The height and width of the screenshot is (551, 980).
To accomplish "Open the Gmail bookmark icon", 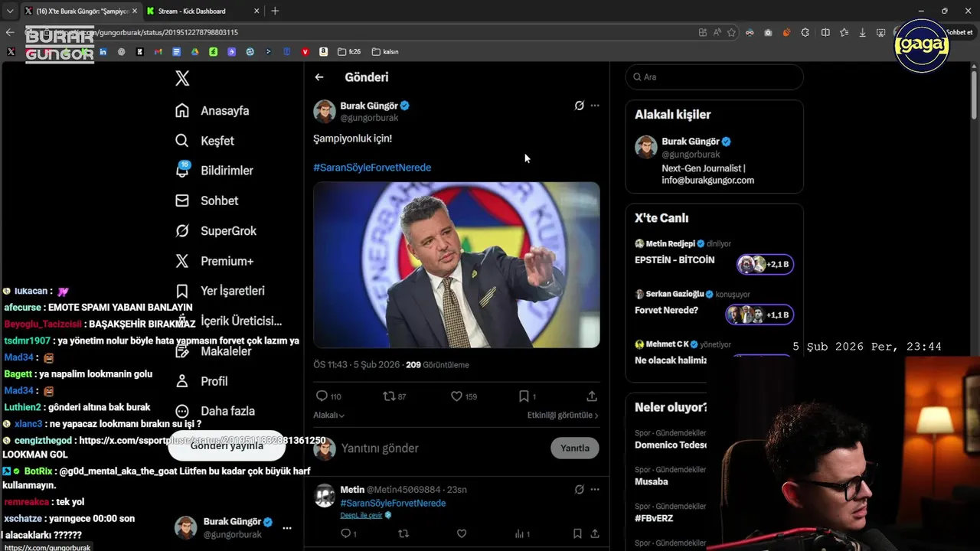I will [158, 51].
